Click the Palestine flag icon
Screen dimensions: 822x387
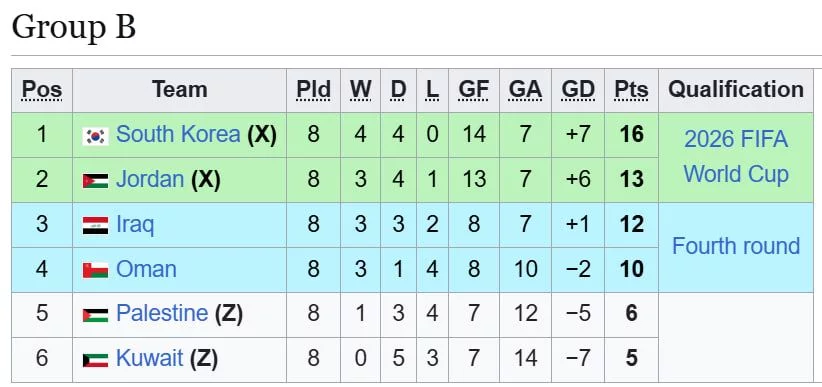(95, 315)
